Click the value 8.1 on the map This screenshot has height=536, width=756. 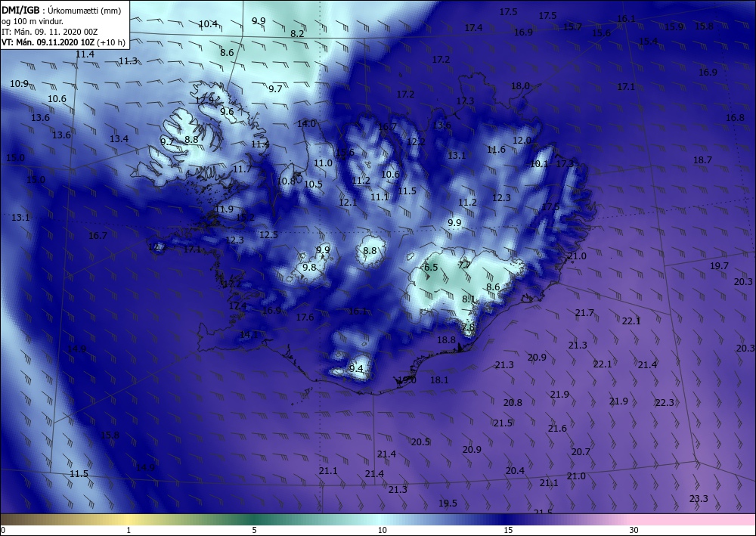(x=469, y=299)
